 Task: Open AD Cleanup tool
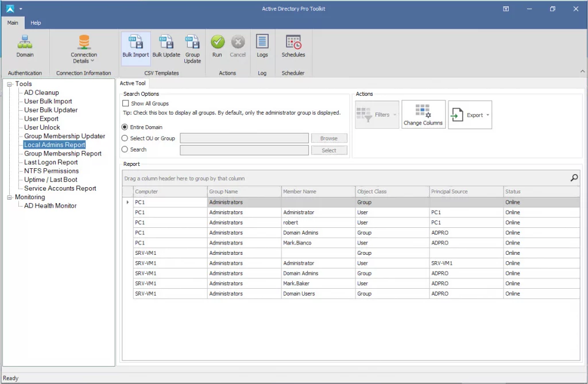pos(41,92)
